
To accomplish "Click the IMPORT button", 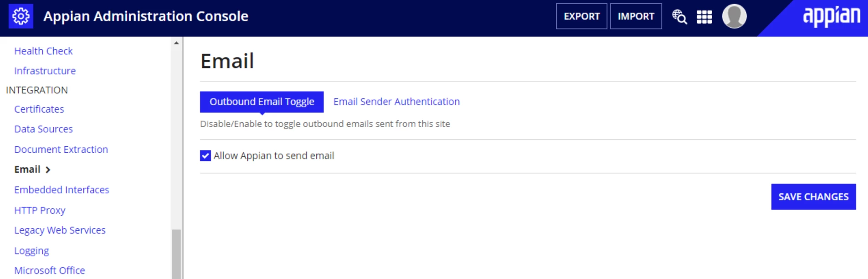I will 636,16.
